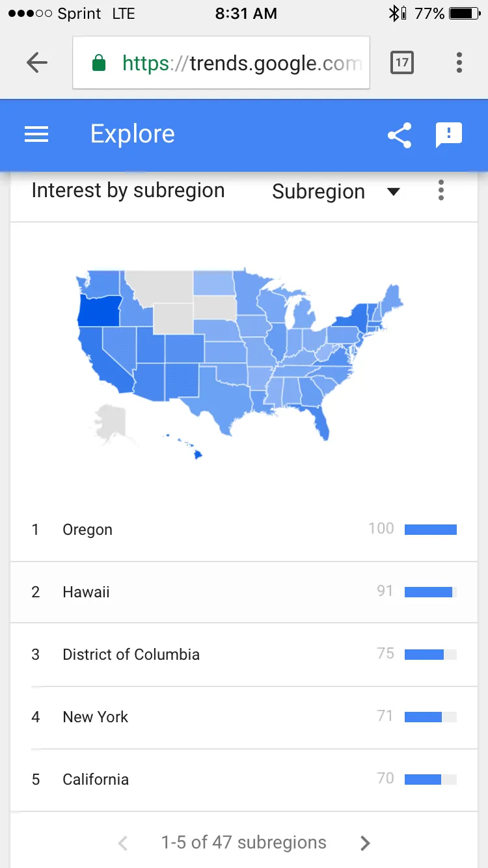Open the send feedback icon
Screen dimensions: 488x868
pyautogui.click(x=448, y=135)
